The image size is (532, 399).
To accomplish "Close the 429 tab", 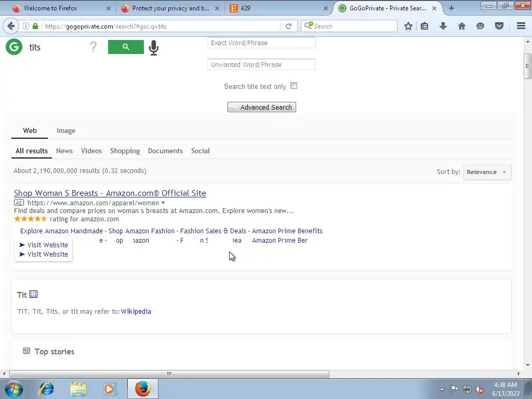I will [x=325, y=8].
